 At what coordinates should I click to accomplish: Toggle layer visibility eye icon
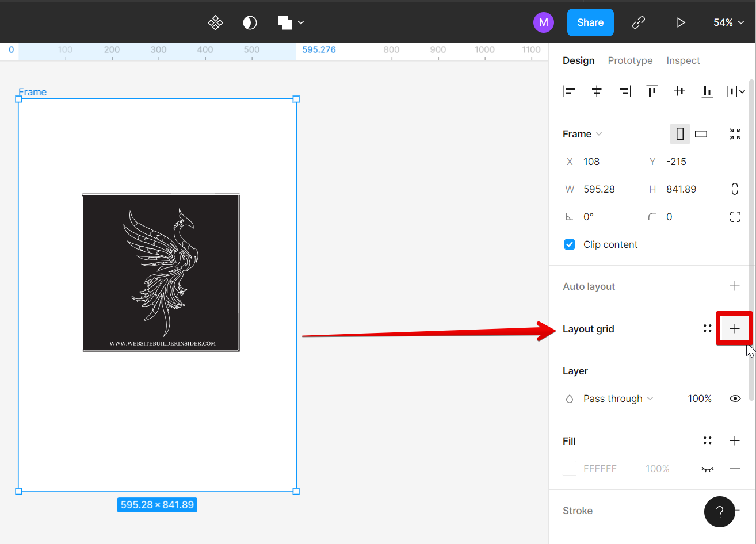coord(735,399)
